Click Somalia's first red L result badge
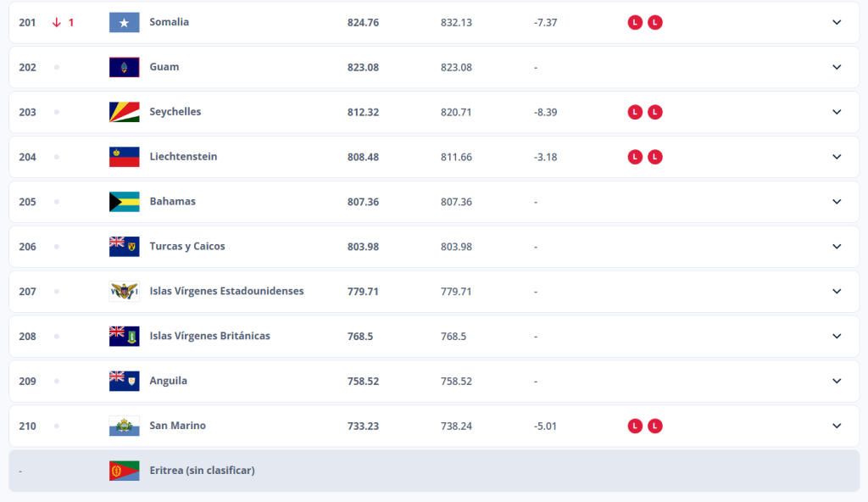 tap(634, 23)
